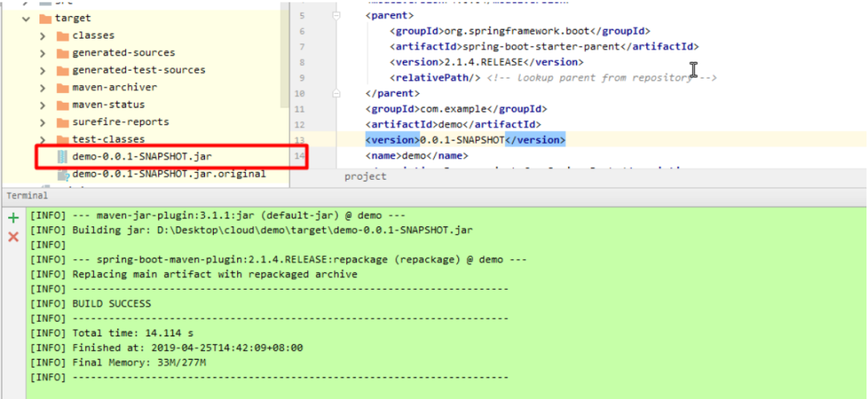Click the target folder icon
The height and width of the screenshot is (399, 868).
coord(45,18)
